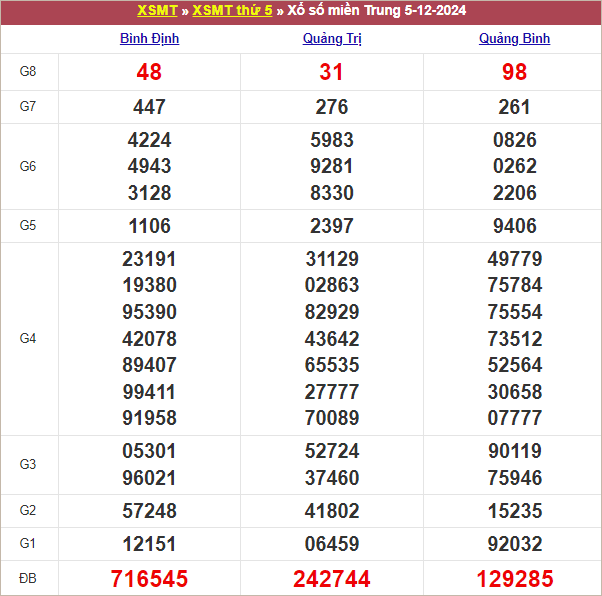602x596 pixels.
Task: Select the G8 row label
Action: [x=28, y=71]
